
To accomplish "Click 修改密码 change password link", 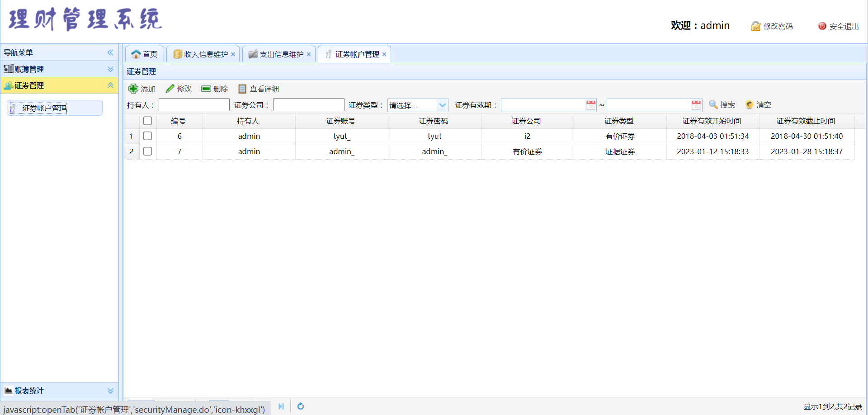I will [772, 26].
